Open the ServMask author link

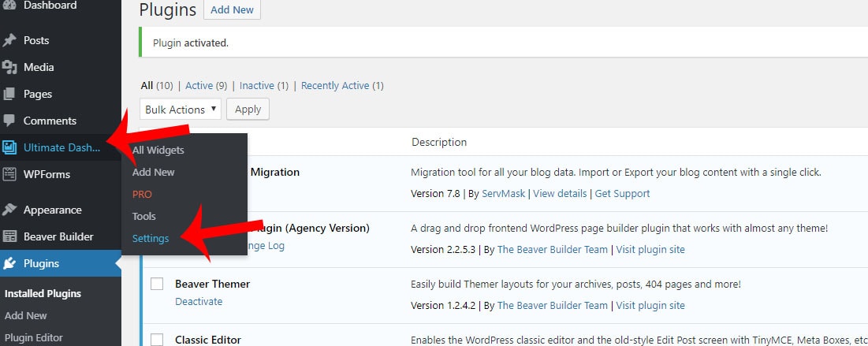[x=505, y=194]
